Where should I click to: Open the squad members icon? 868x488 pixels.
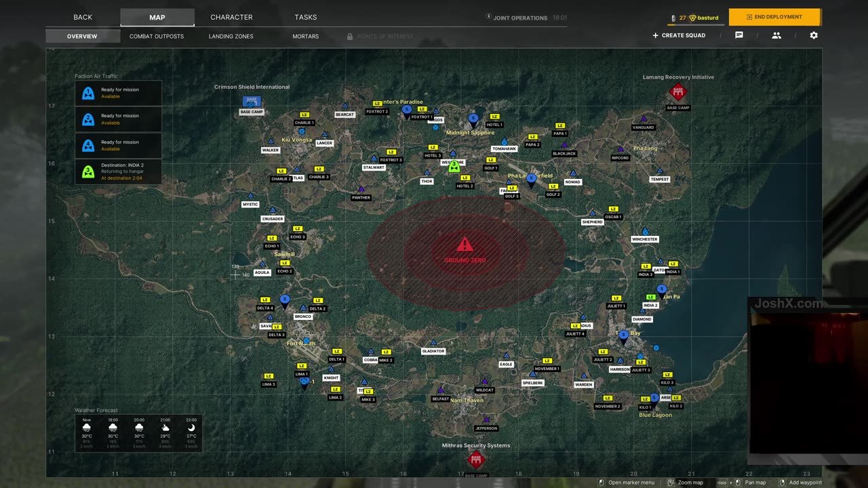(x=776, y=35)
